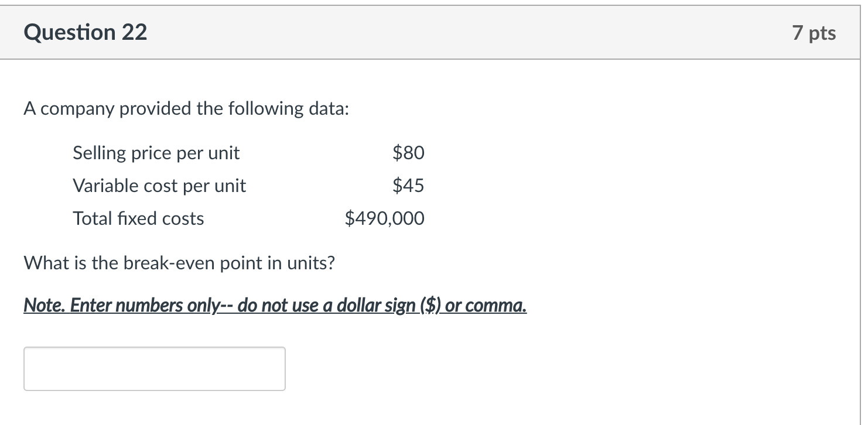Click the word 'units?' ending the question
868x425 pixels.
[x=310, y=263]
